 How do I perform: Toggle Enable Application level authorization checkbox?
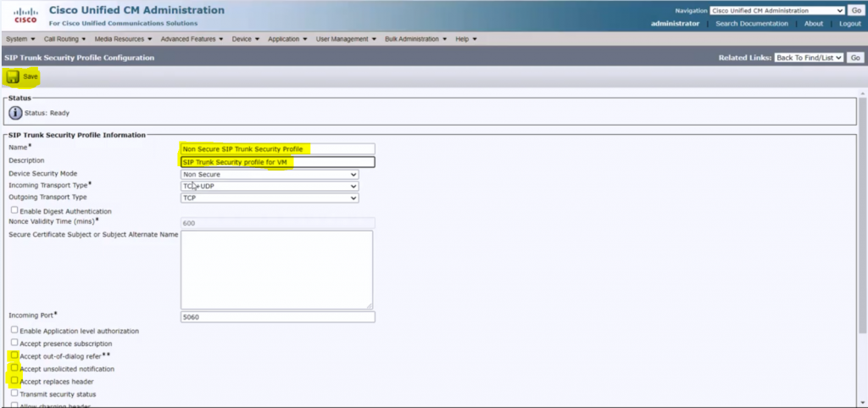pyautogui.click(x=14, y=330)
